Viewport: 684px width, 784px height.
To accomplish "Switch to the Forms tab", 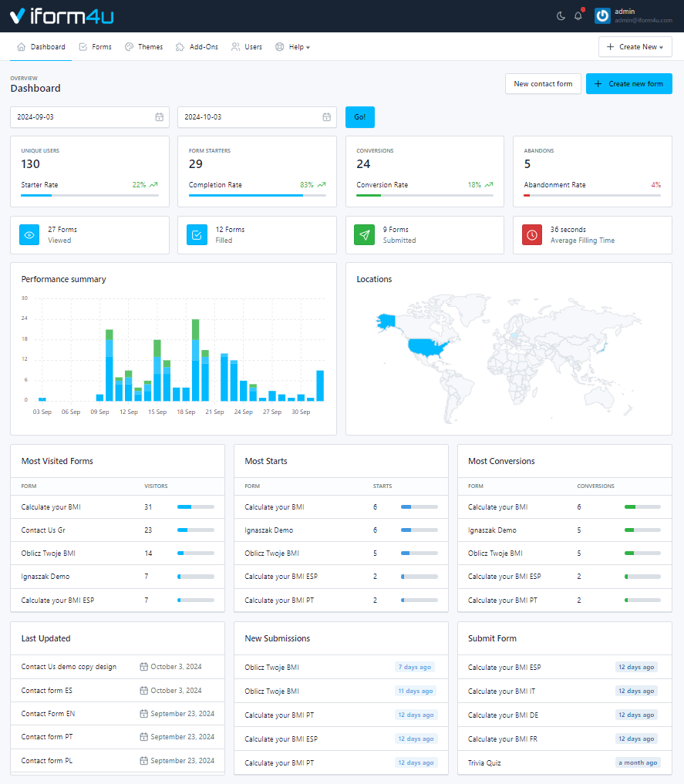I will point(95,46).
